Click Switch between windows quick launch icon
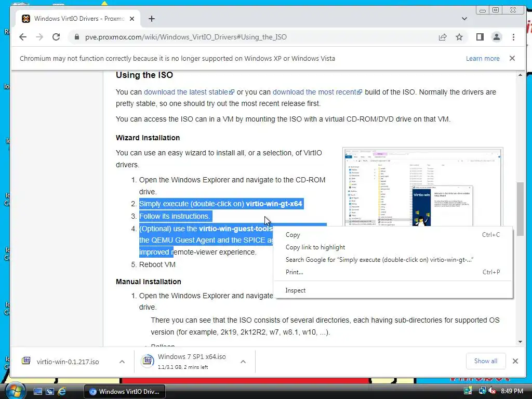Viewport: 532px width, 399px height. [x=50, y=392]
